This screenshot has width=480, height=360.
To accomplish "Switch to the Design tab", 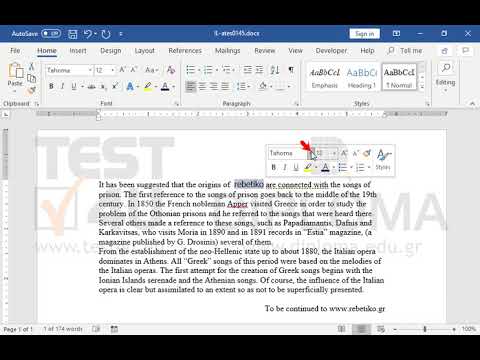I will click(111, 51).
